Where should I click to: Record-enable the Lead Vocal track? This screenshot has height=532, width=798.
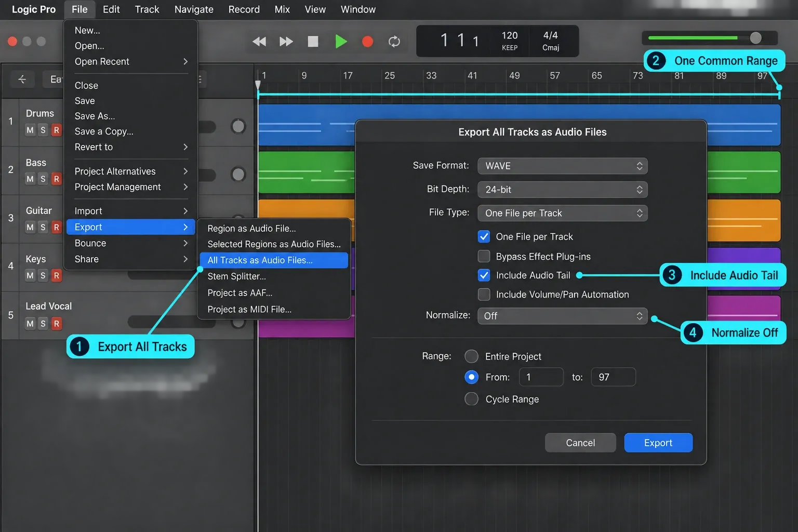click(56, 324)
